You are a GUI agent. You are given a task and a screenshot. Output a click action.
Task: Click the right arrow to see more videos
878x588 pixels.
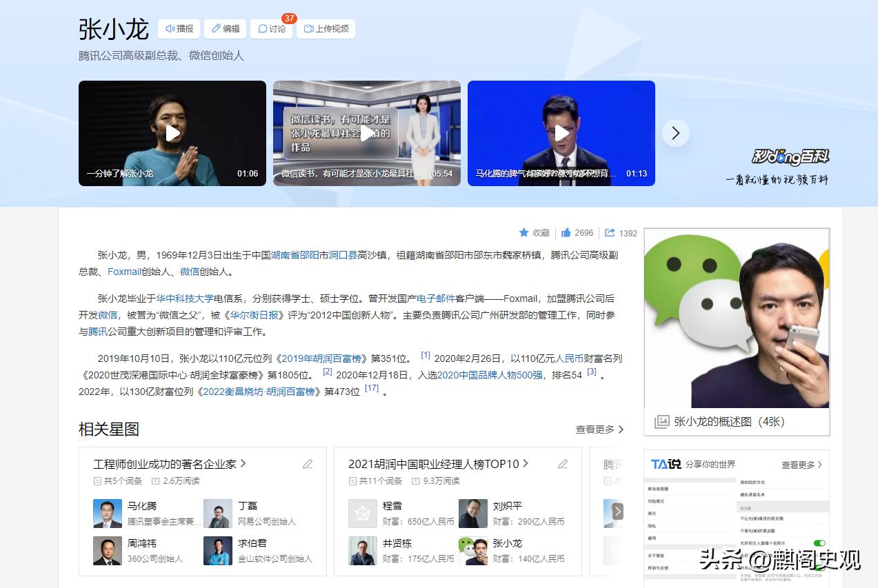click(675, 133)
